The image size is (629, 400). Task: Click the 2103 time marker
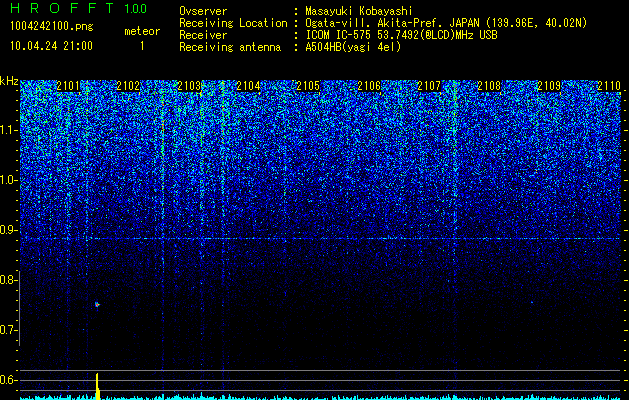[x=189, y=86]
